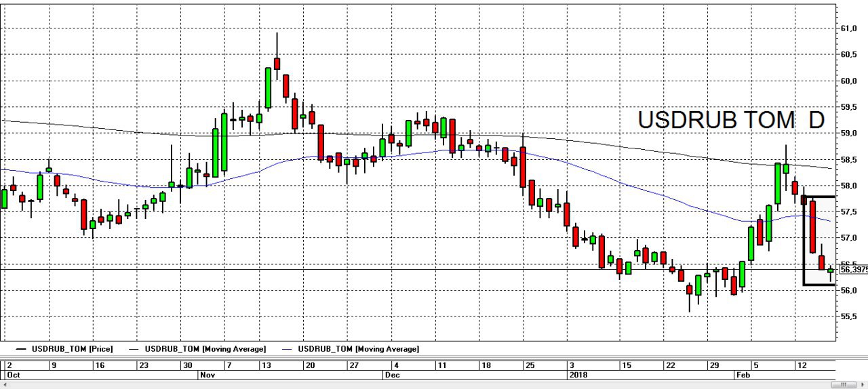The image size is (868, 389).
Task: Click the 59,5 price axis label
Action: click(849, 107)
